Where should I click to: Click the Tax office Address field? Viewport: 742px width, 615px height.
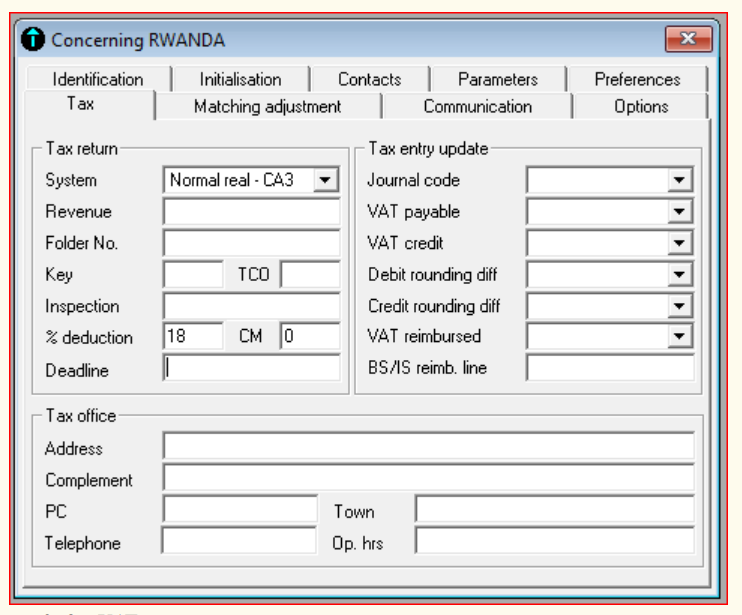point(429,446)
